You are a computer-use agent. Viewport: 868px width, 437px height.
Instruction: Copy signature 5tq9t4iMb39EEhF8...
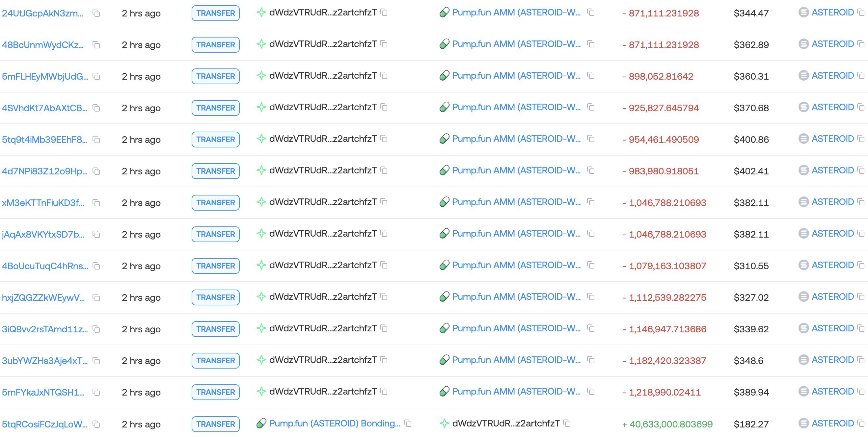pos(96,140)
